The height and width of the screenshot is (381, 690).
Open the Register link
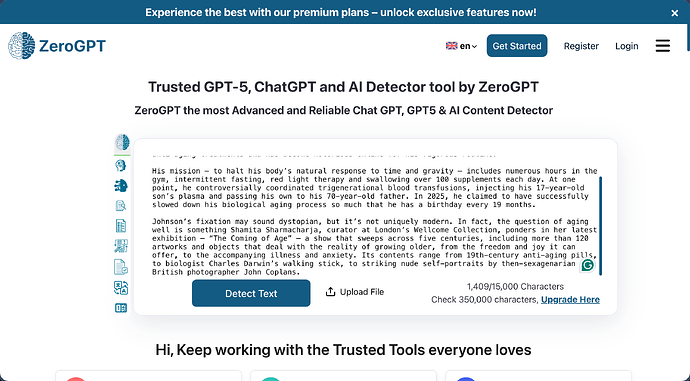coord(581,46)
